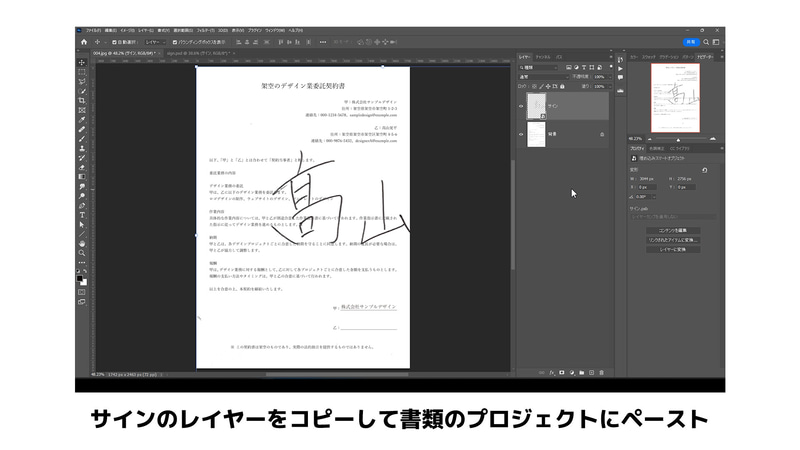Screen dimensions: 800x450
Task: Click the navigator zoom slider handle
Action: (678, 139)
